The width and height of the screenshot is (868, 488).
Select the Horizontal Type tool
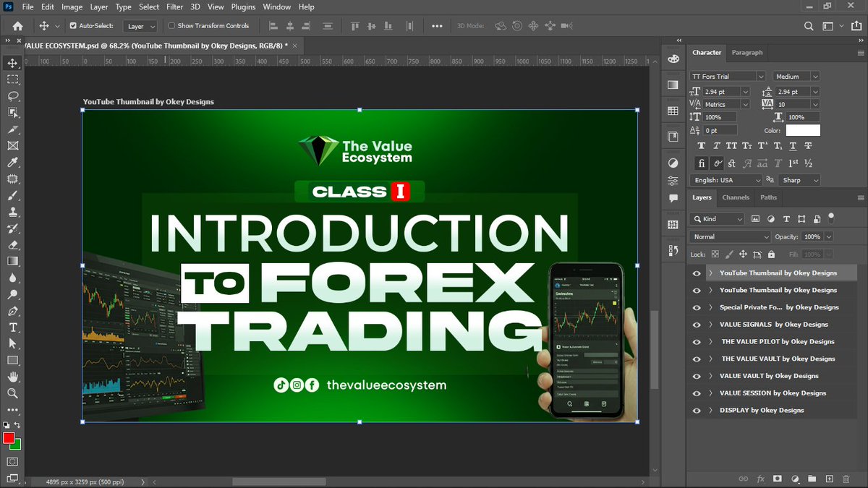[12, 328]
